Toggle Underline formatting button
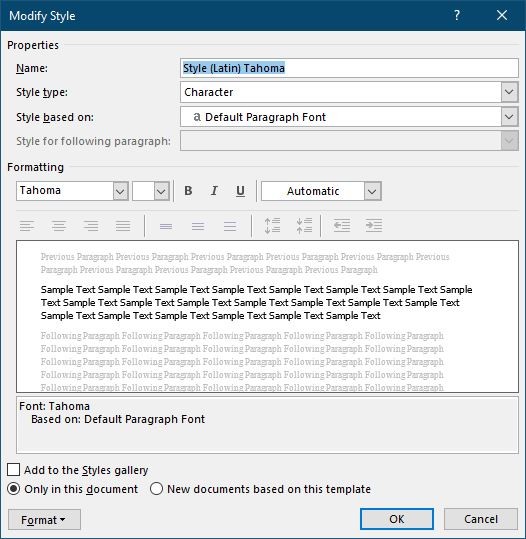526x539 pixels. [x=240, y=191]
